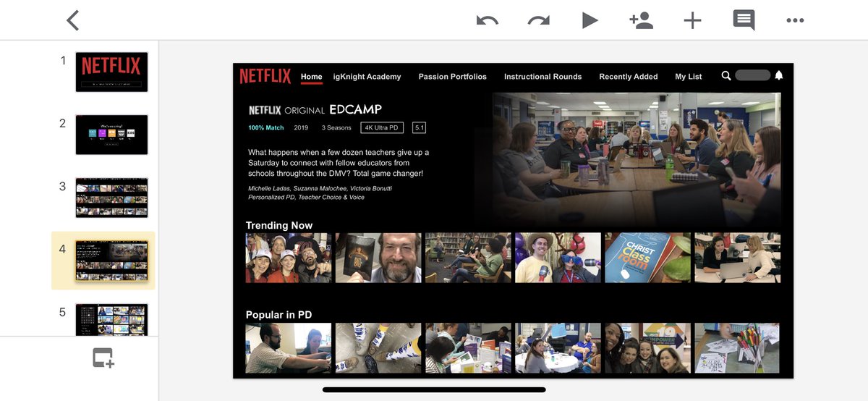Select the 3 Seasons text
This screenshot has width=868, height=401.
pyautogui.click(x=336, y=128)
